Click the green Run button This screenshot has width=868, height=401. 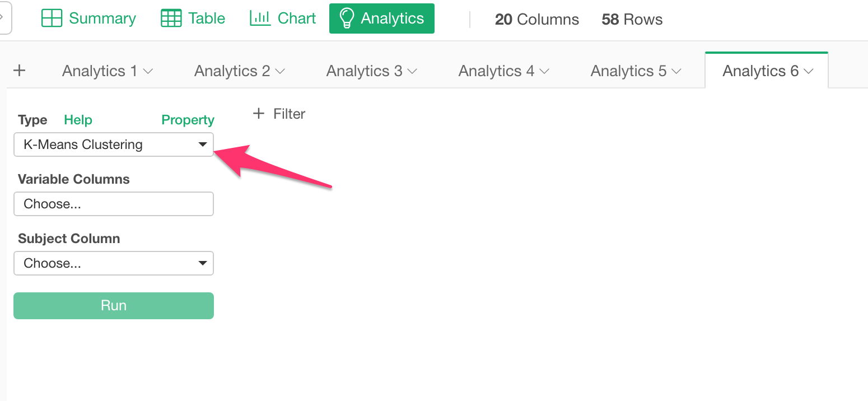point(114,306)
